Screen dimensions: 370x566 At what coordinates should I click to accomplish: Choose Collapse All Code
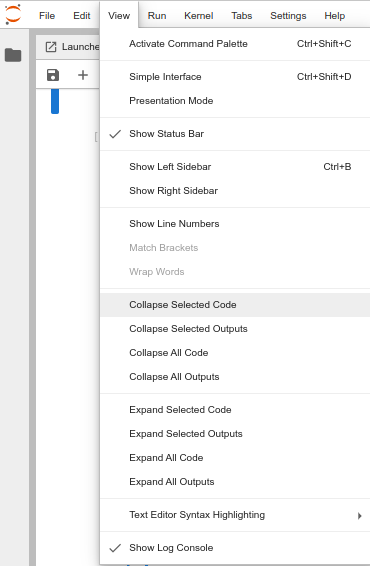[235, 353]
